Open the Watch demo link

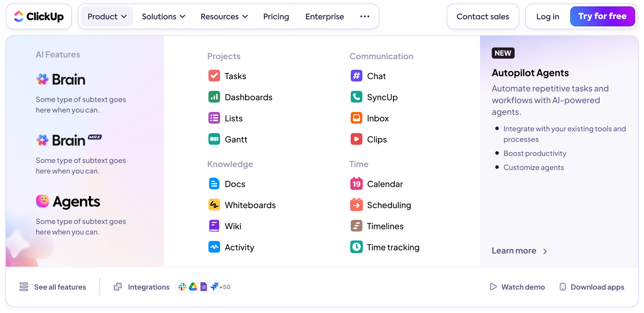(517, 287)
